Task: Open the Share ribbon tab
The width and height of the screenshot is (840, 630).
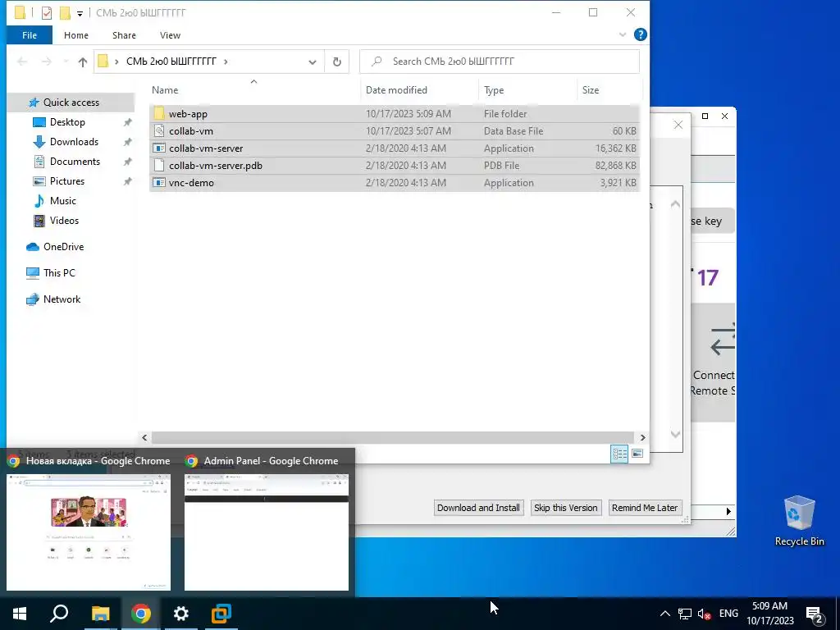Action: [x=124, y=35]
